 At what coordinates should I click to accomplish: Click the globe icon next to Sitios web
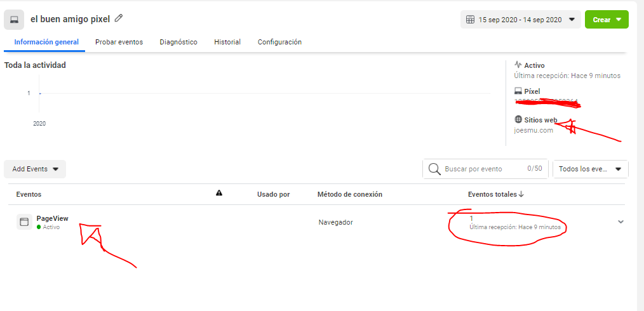[518, 119]
